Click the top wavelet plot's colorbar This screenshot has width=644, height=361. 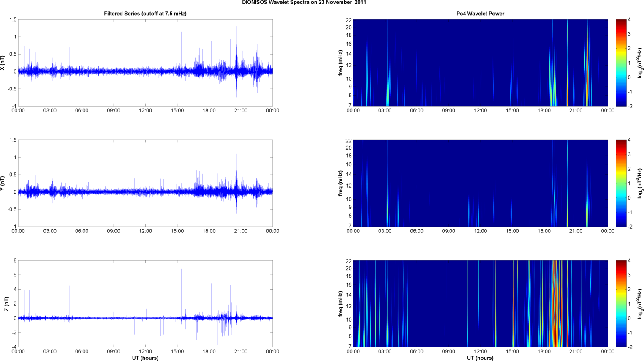click(x=621, y=63)
